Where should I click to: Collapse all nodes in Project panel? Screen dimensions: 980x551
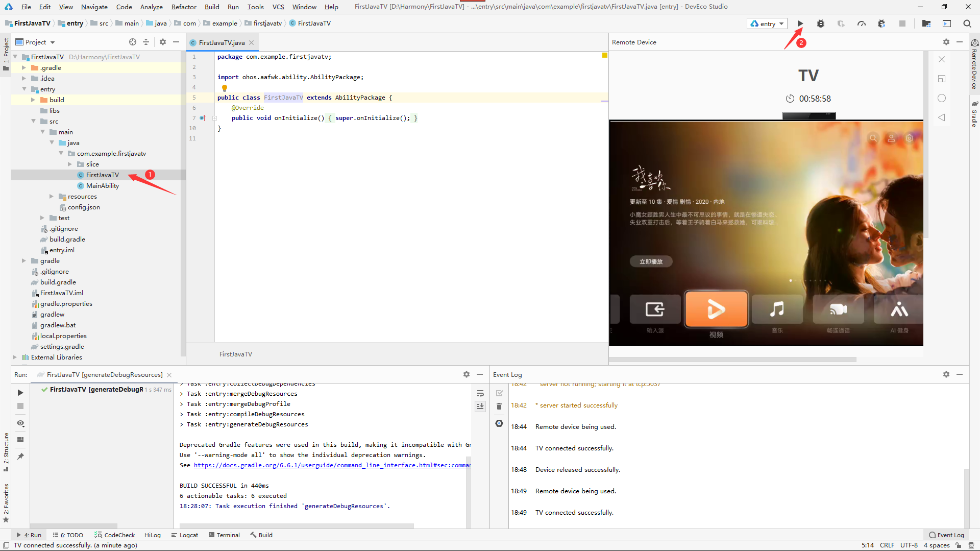click(146, 42)
